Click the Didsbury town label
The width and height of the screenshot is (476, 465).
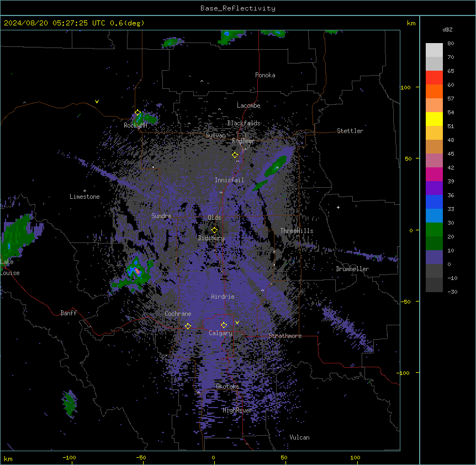[211, 238]
